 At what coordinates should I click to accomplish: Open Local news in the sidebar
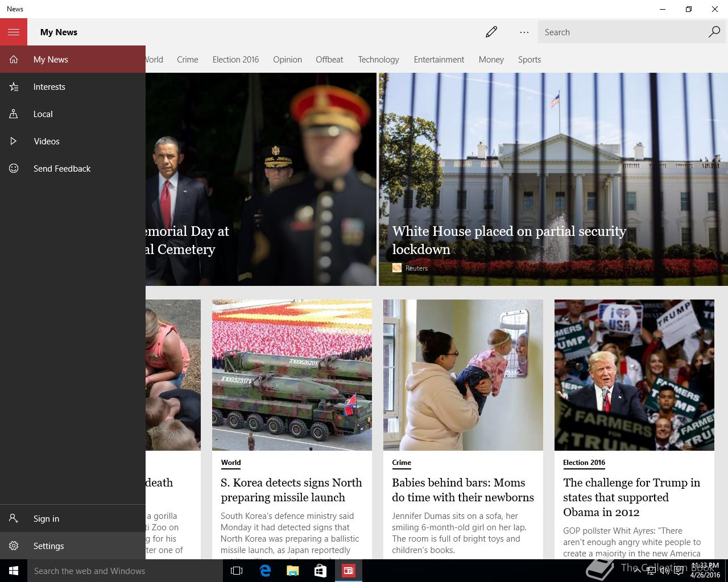[x=73, y=114]
